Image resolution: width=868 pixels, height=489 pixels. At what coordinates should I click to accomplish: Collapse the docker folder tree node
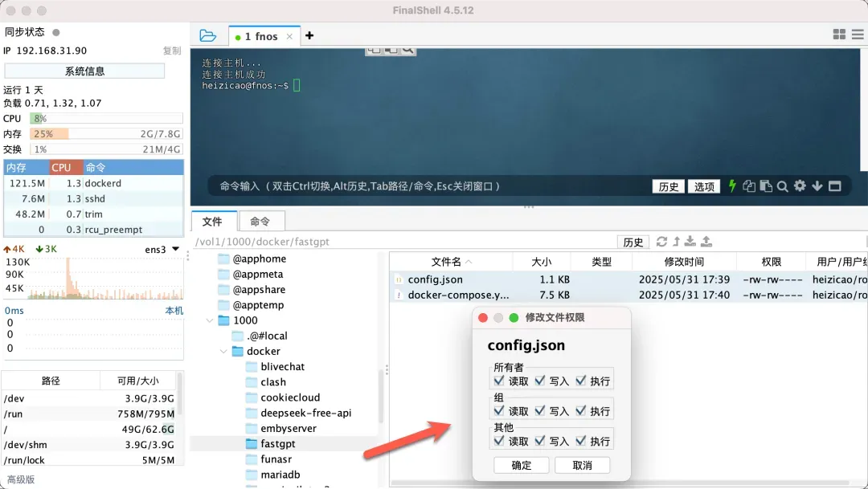click(223, 351)
